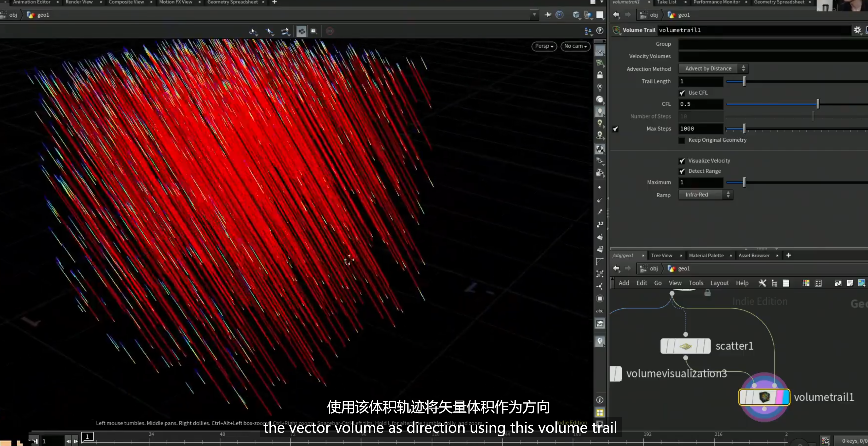Click the wrench tools icon in network toolbar
Screen dimensions: 868x446
tap(762, 283)
